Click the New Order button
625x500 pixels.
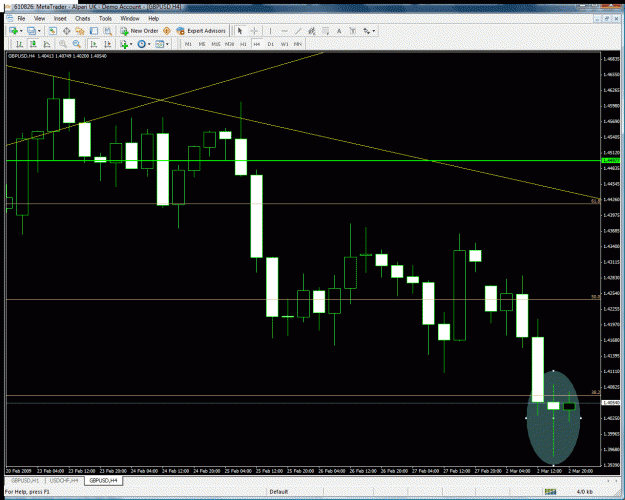[x=140, y=31]
